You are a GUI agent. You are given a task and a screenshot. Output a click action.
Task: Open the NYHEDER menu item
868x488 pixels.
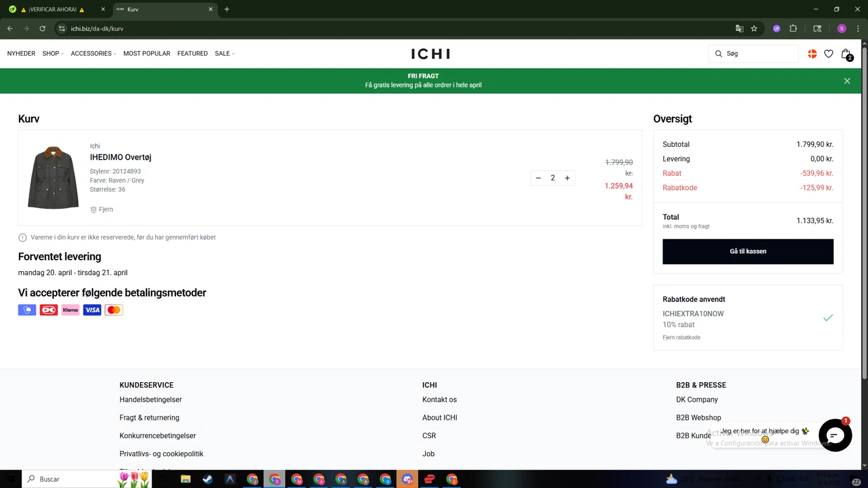pos(21,54)
